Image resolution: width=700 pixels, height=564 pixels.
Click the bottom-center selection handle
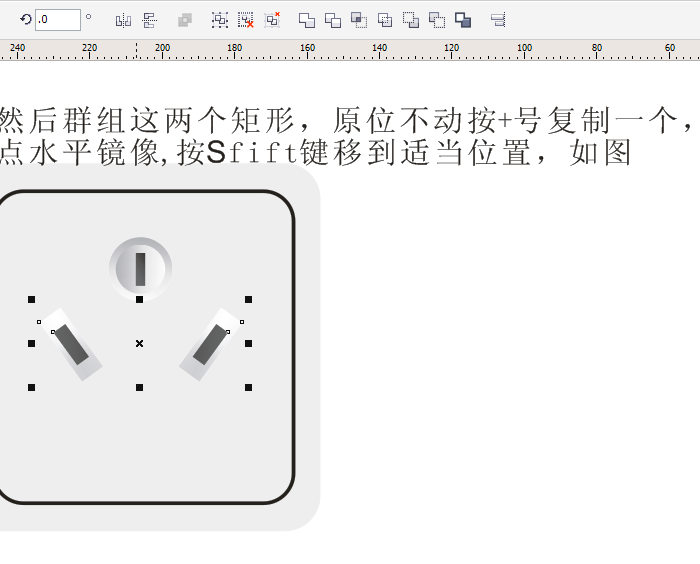pos(139,388)
